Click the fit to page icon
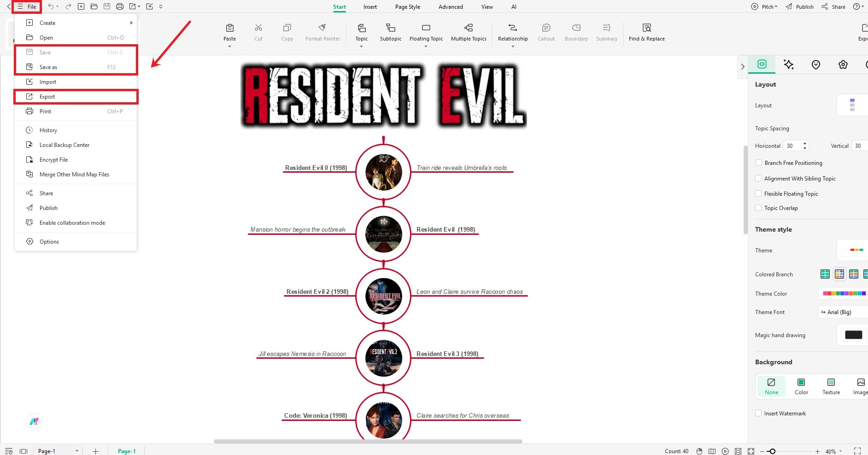 click(x=738, y=451)
